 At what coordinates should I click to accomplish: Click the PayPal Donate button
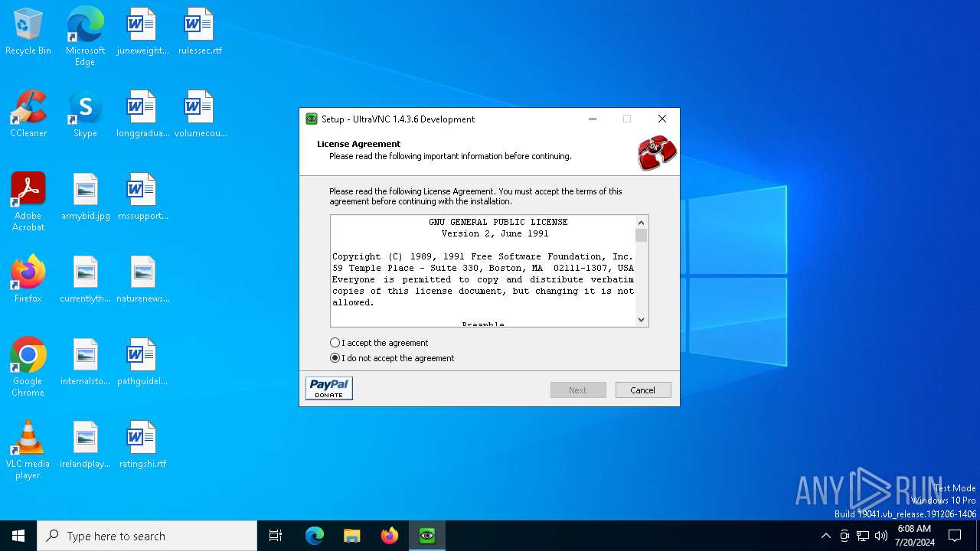coord(329,389)
